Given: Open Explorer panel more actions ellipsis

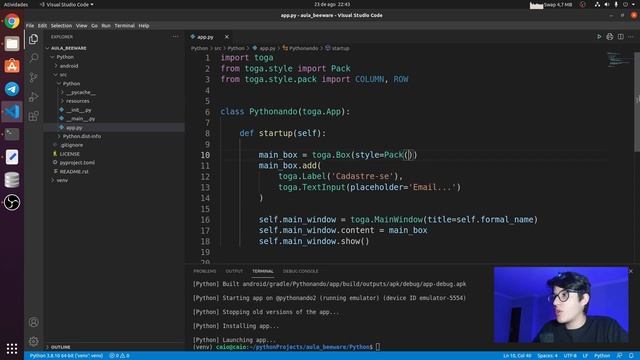Looking at the screenshot, I should point(176,37).
